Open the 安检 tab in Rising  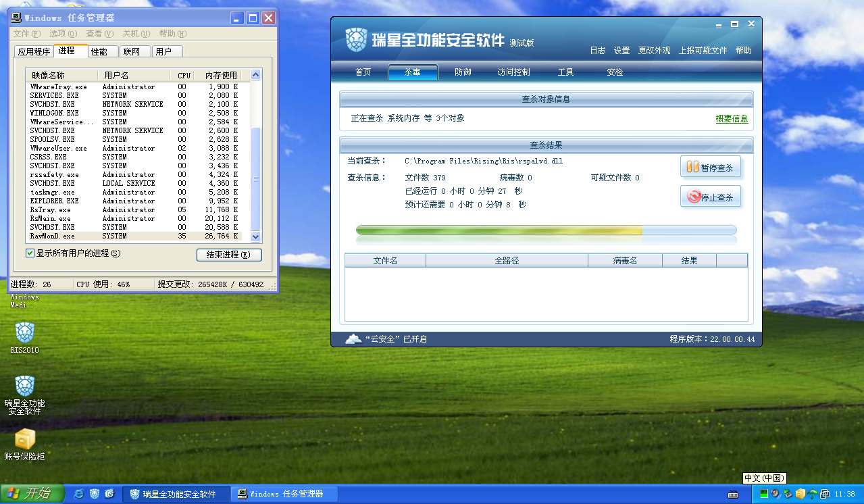615,72
